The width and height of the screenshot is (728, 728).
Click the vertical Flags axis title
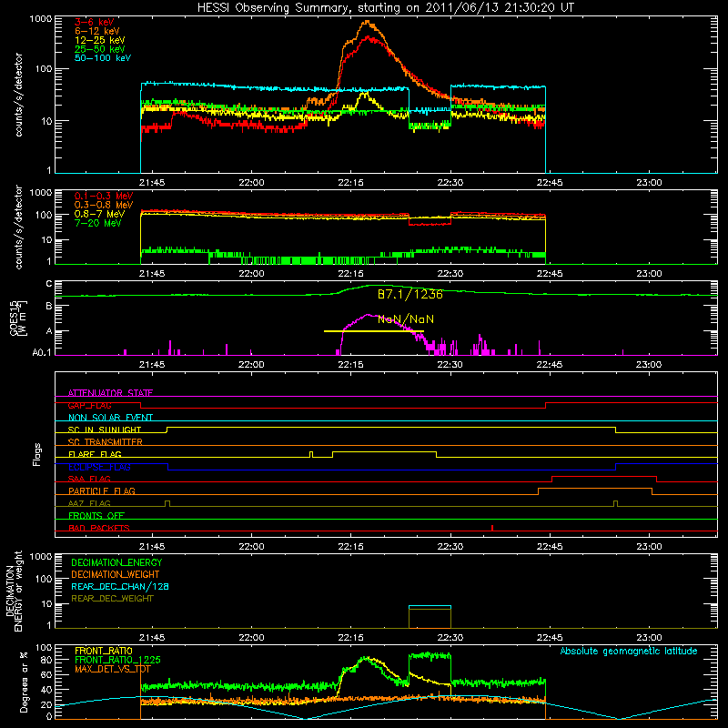pos(37,454)
